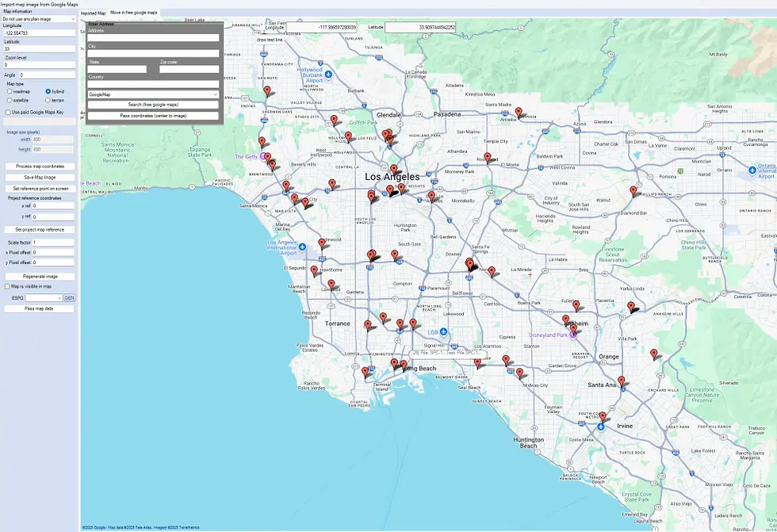
Task: Click the x Pixel offset field
Action: (x=53, y=253)
